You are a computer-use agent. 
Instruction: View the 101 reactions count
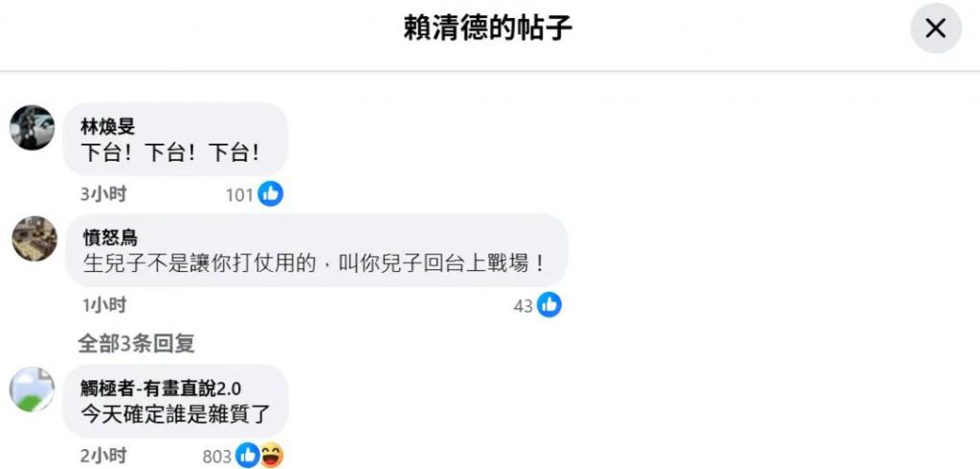point(239,195)
